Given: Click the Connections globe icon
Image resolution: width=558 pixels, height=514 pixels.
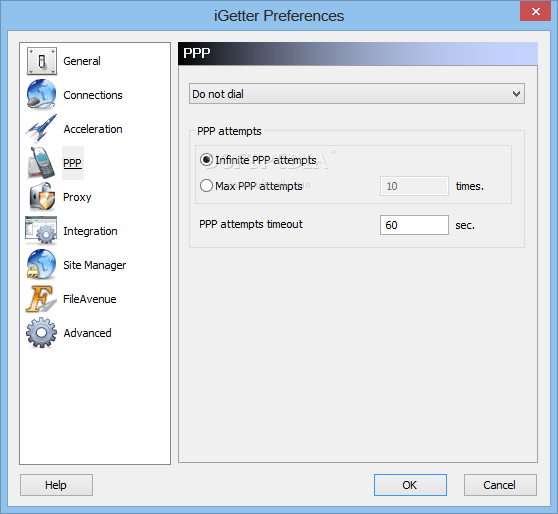Looking at the screenshot, I should pos(41,94).
